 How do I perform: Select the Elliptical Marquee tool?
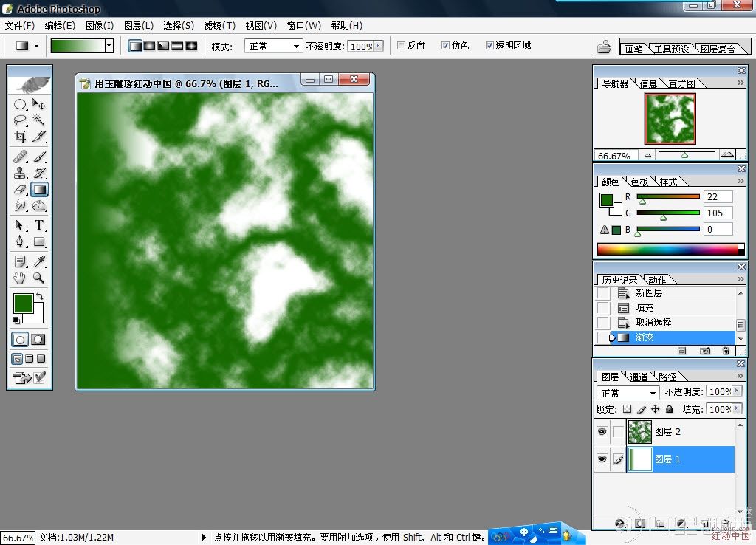point(20,104)
